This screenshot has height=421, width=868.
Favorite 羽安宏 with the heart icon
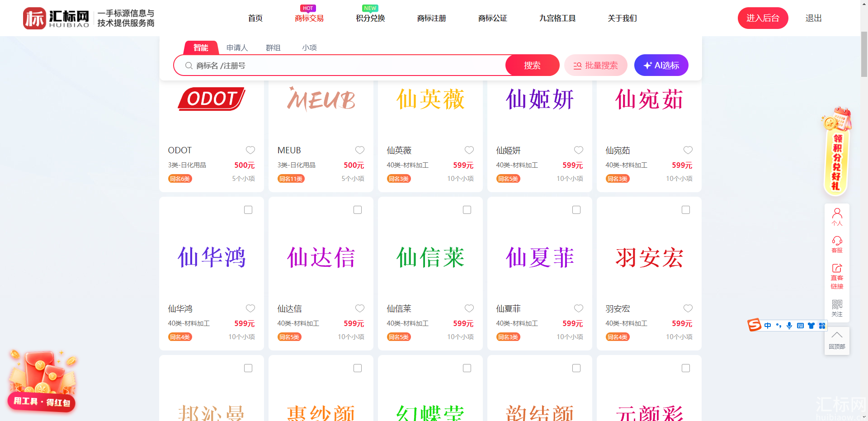[688, 308]
